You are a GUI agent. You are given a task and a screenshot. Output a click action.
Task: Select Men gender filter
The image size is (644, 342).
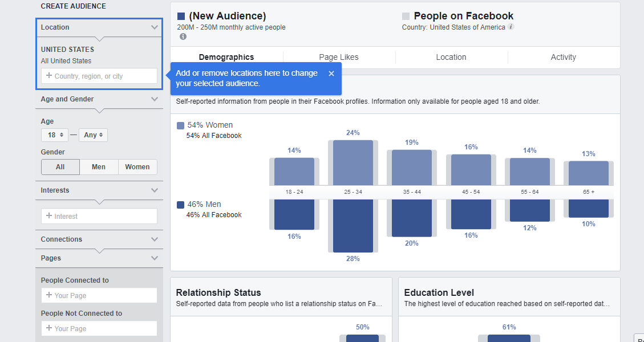[99, 167]
